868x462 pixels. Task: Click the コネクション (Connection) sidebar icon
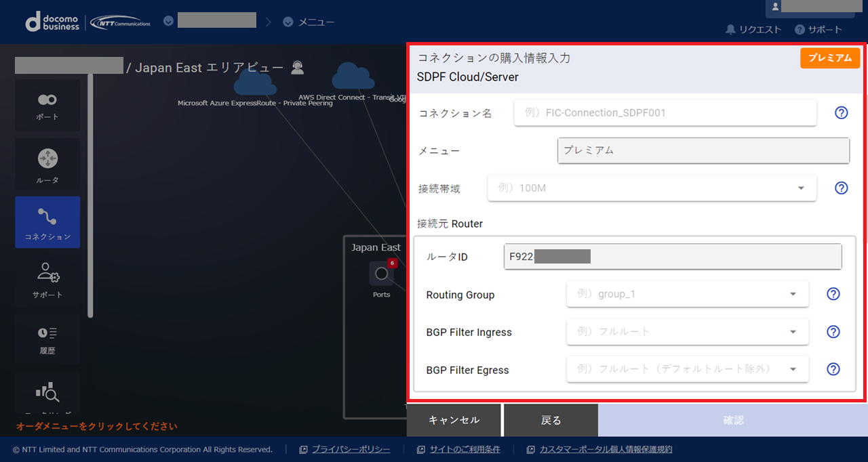click(47, 222)
